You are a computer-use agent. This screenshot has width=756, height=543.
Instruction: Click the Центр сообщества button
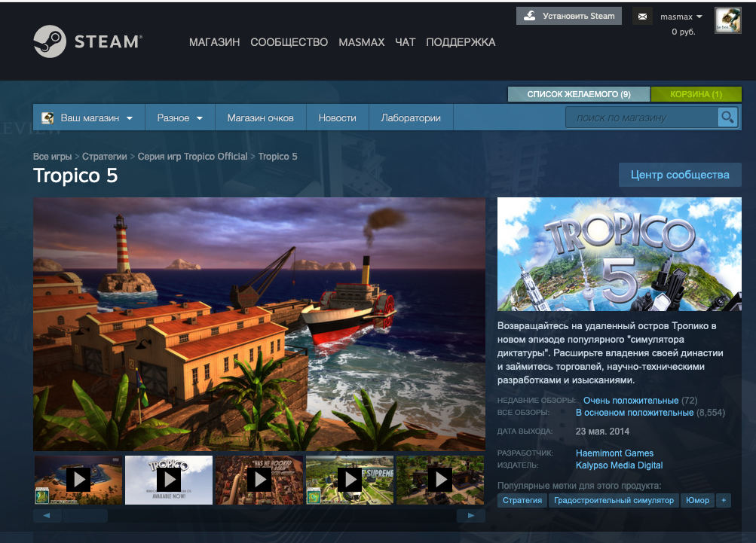click(x=680, y=175)
